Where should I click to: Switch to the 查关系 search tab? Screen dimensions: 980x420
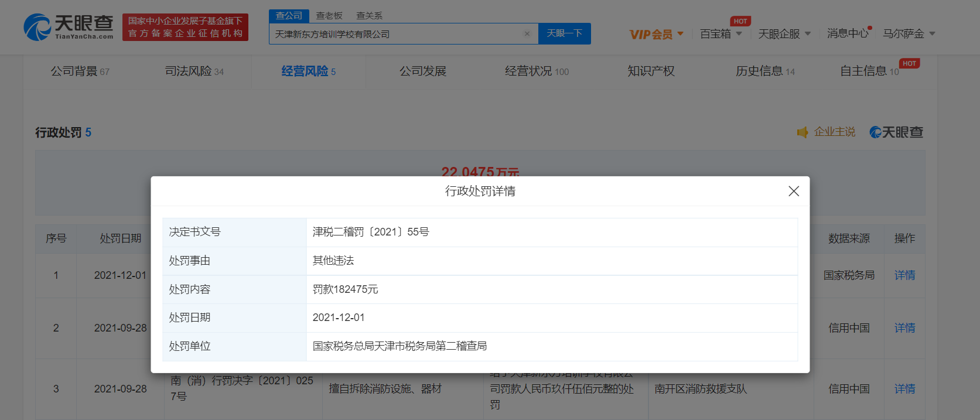coord(369,16)
